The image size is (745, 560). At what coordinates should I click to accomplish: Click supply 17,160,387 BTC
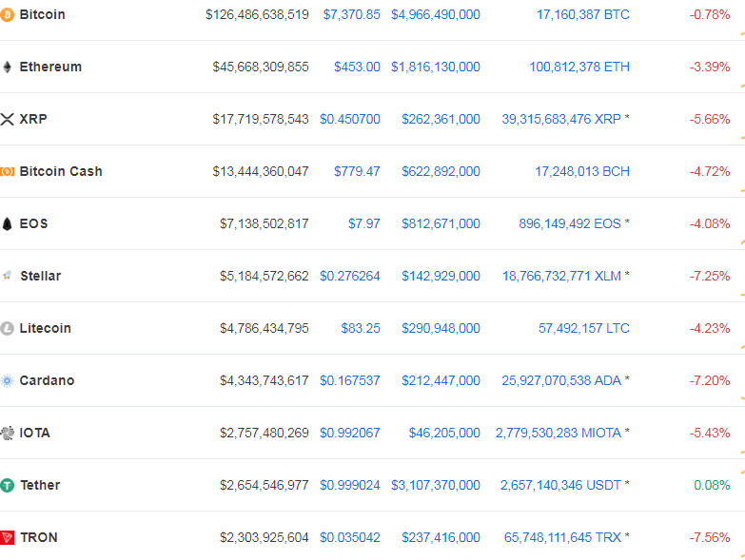(x=583, y=14)
